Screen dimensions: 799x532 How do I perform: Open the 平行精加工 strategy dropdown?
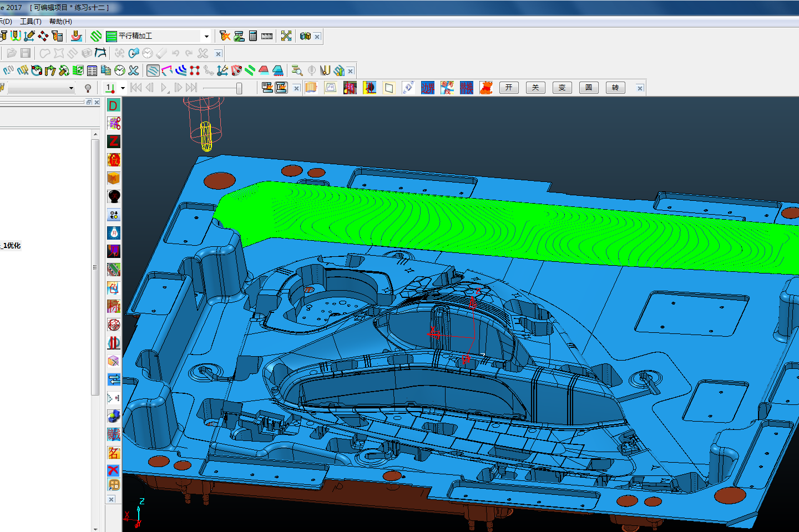pos(206,37)
